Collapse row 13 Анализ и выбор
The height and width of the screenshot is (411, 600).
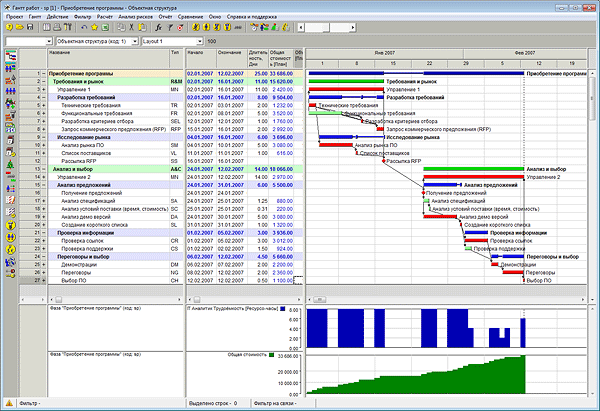click(44, 169)
